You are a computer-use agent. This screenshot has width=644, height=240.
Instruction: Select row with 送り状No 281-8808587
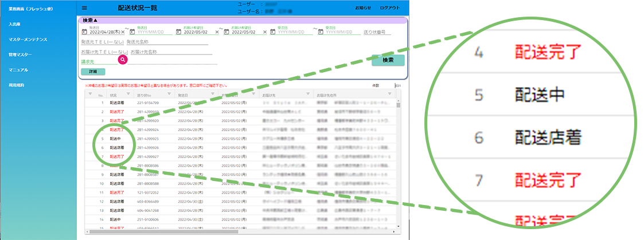pos(241,174)
